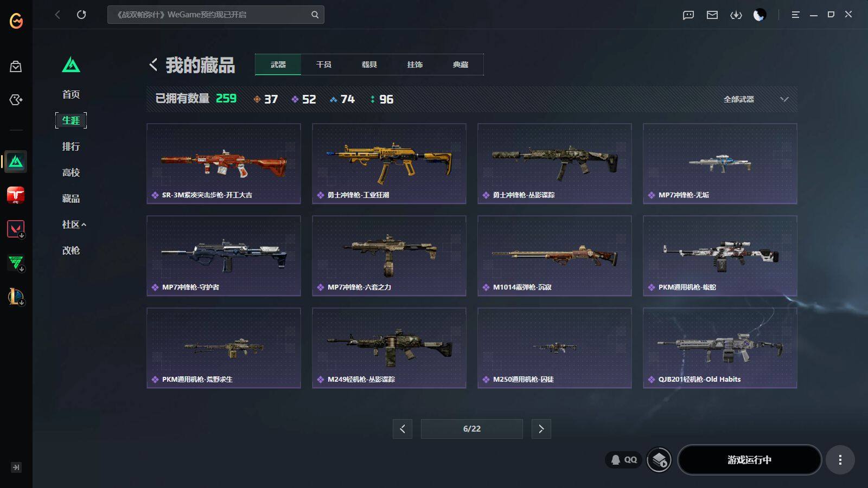
Task: Select the League of Legends sidebar icon
Action: pos(16,297)
